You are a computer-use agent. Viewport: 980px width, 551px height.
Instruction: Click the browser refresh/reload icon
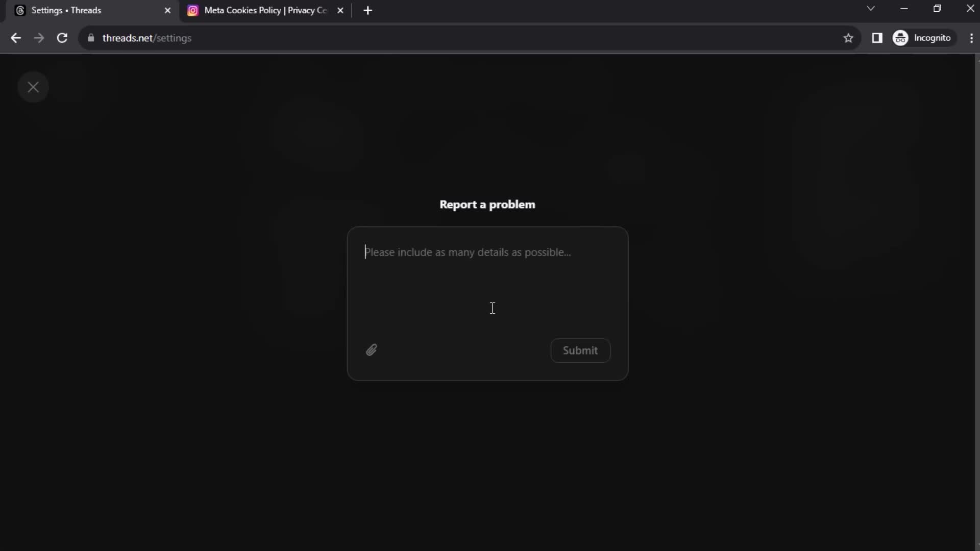click(x=61, y=38)
